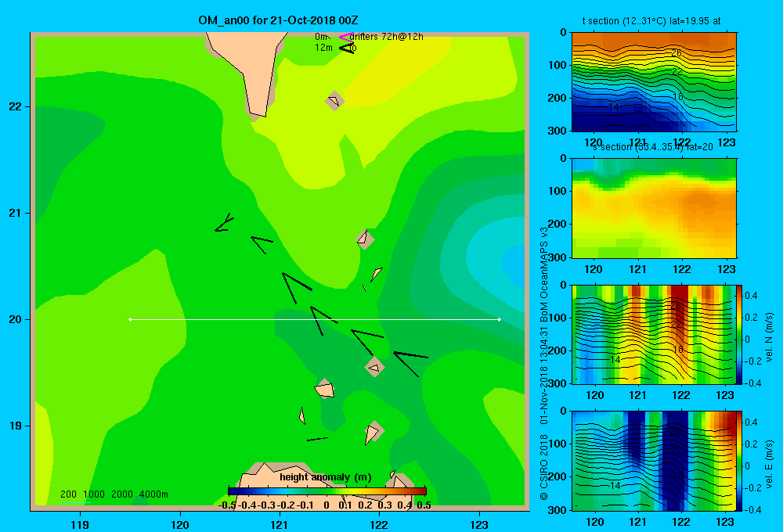Click the "0m" depth legend label
This screenshot has width=783, height=532.
321,37
